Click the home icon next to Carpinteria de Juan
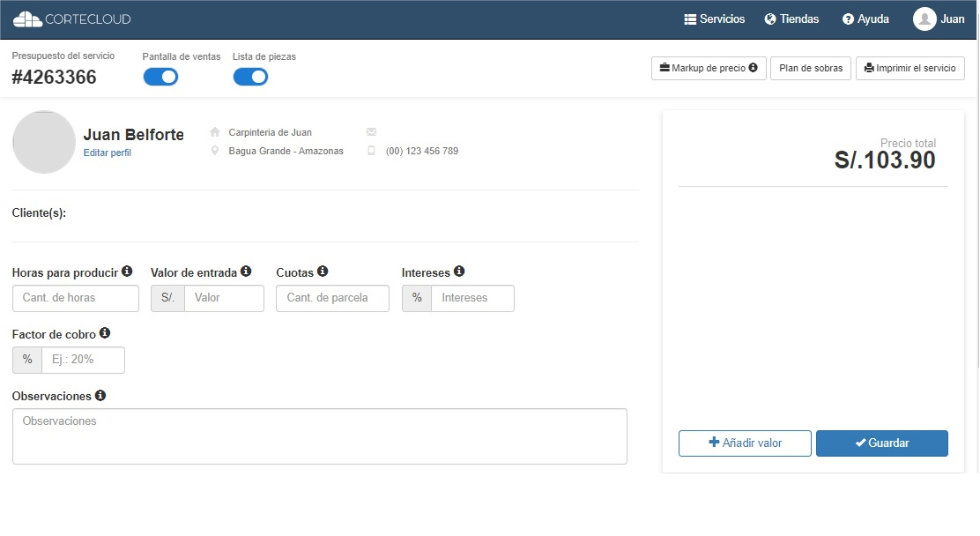Image resolution: width=980 pixels, height=536 pixels. (x=215, y=132)
